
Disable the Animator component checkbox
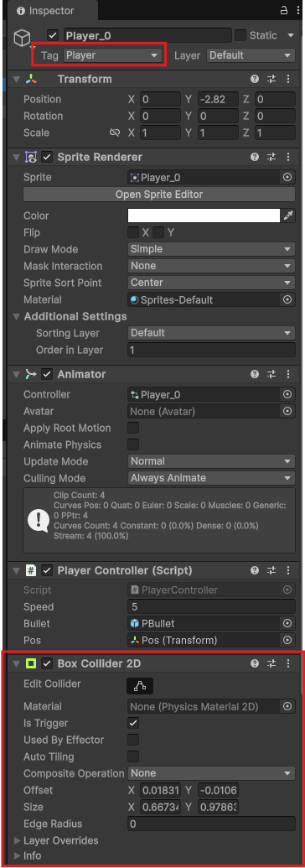[x=48, y=374]
